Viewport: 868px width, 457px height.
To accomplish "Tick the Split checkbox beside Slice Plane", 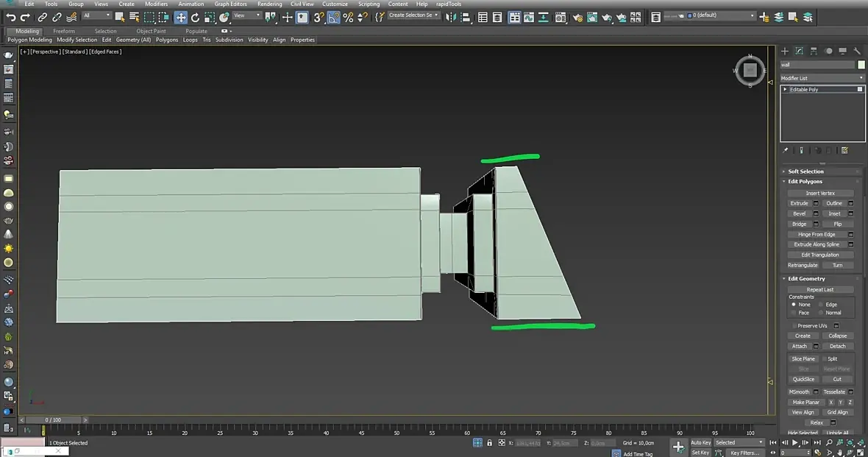I will tap(824, 359).
